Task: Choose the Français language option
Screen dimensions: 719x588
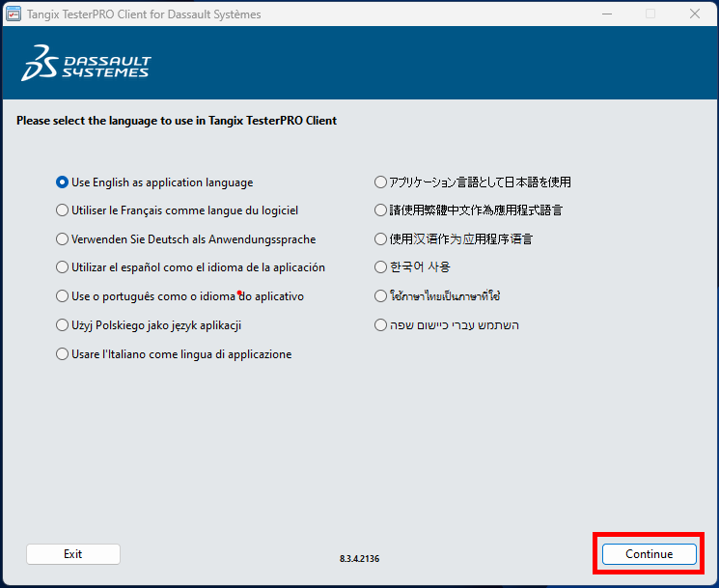Action: pos(63,210)
